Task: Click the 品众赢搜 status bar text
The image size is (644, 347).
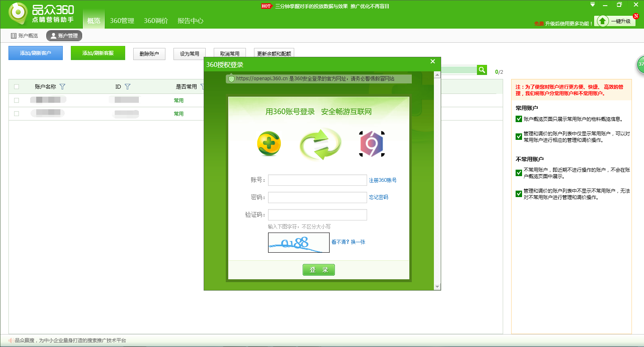Action: click(x=70, y=341)
